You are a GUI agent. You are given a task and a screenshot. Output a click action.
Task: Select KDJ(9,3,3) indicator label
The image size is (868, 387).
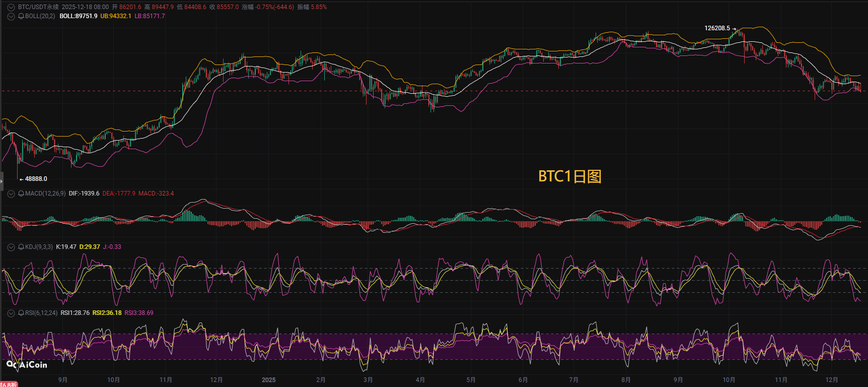click(39, 247)
